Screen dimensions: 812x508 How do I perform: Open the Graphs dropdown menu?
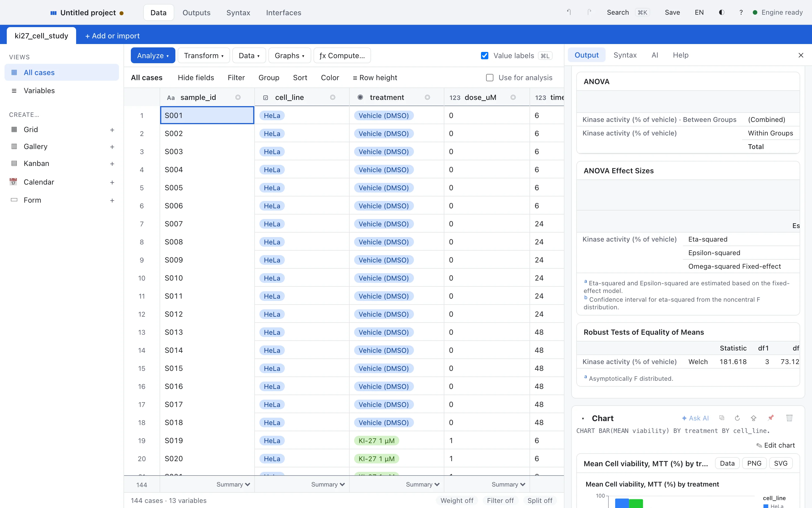[290, 55]
